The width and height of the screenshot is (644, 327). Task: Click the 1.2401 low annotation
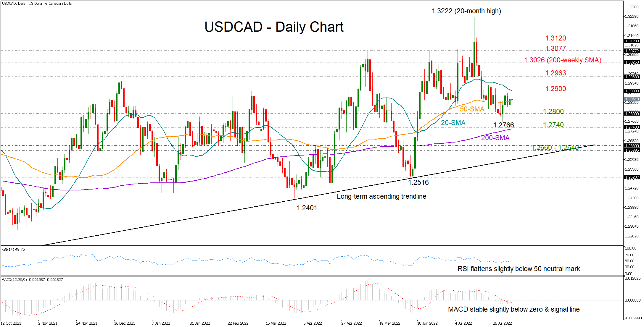click(307, 208)
